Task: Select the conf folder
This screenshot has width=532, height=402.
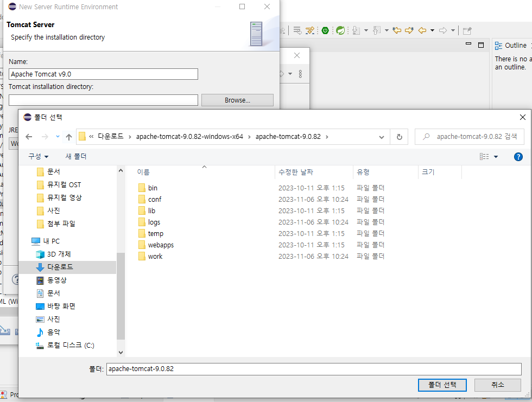Action: coord(155,199)
